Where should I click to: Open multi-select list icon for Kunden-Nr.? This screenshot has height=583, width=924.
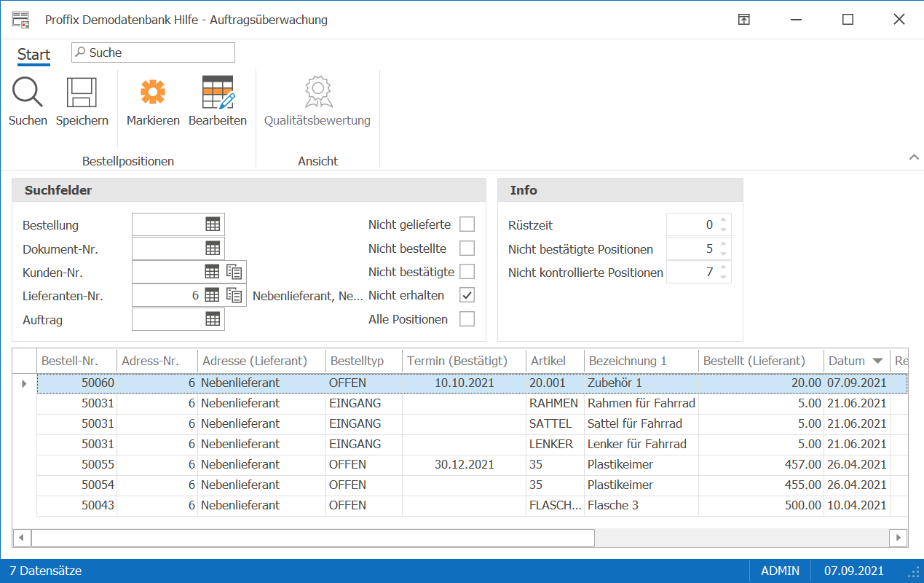coord(234,272)
